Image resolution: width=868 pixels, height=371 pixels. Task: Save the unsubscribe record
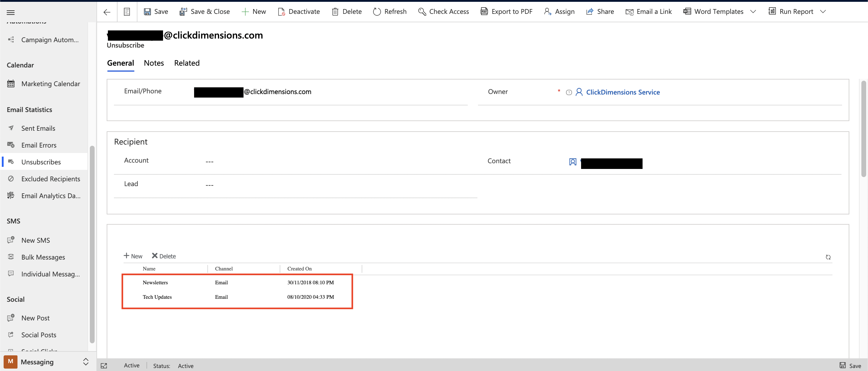(x=156, y=11)
